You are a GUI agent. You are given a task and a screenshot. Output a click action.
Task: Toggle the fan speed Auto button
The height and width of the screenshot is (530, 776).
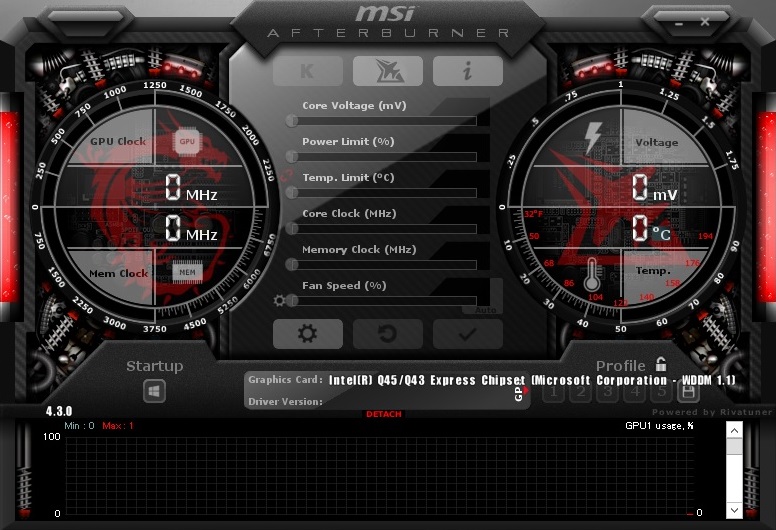tap(485, 310)
